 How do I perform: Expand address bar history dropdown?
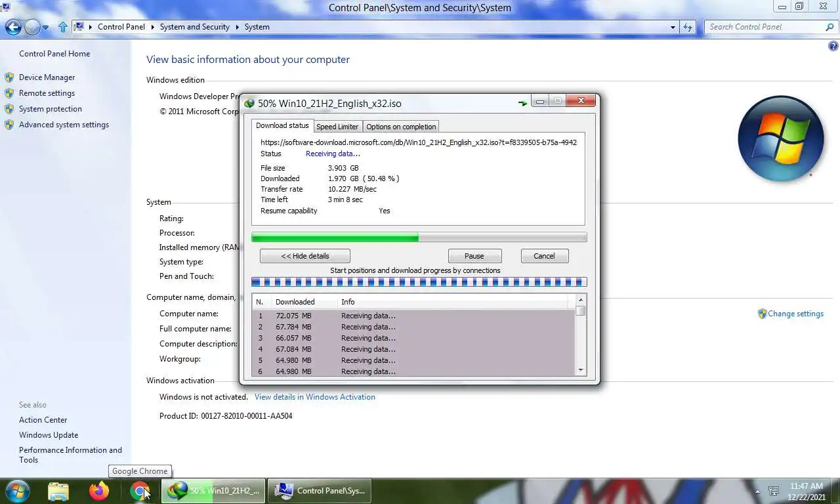coord(673,28)
